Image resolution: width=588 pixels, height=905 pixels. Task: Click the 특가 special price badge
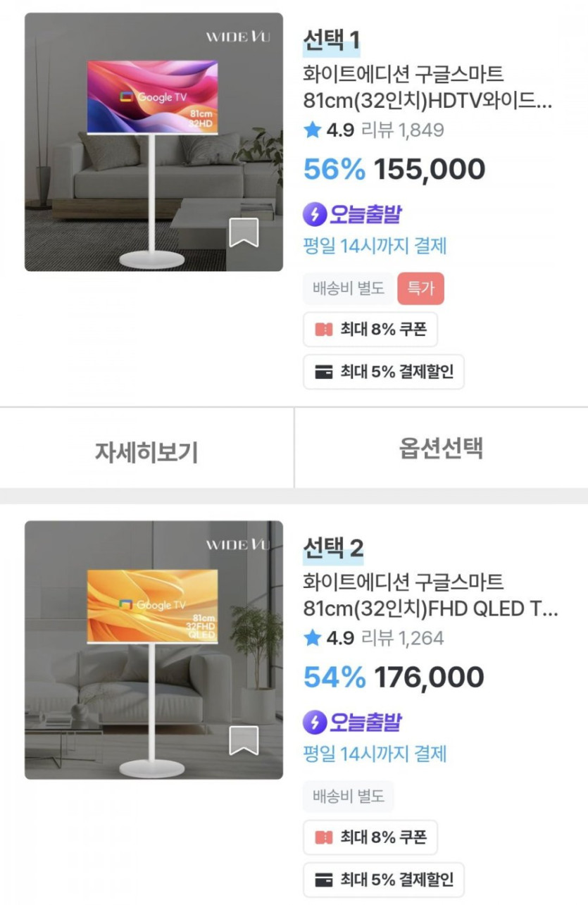click(x=420, y=288)
